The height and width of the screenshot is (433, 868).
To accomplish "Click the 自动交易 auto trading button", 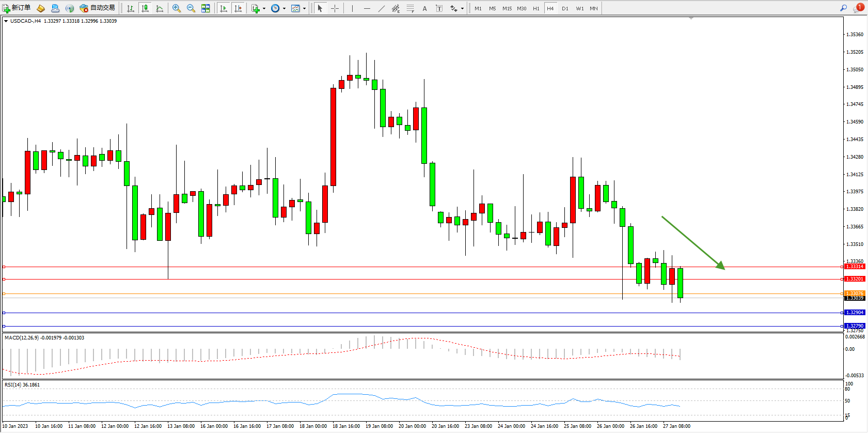I will tap(97, 8).
